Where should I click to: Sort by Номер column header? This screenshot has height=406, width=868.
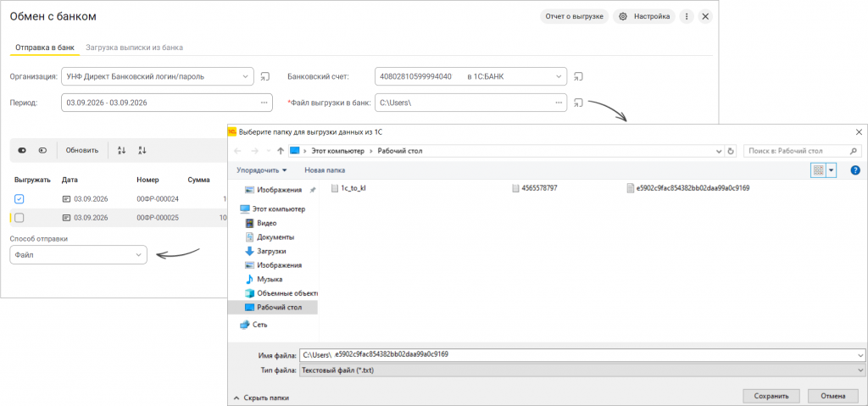tap(147, 180)
